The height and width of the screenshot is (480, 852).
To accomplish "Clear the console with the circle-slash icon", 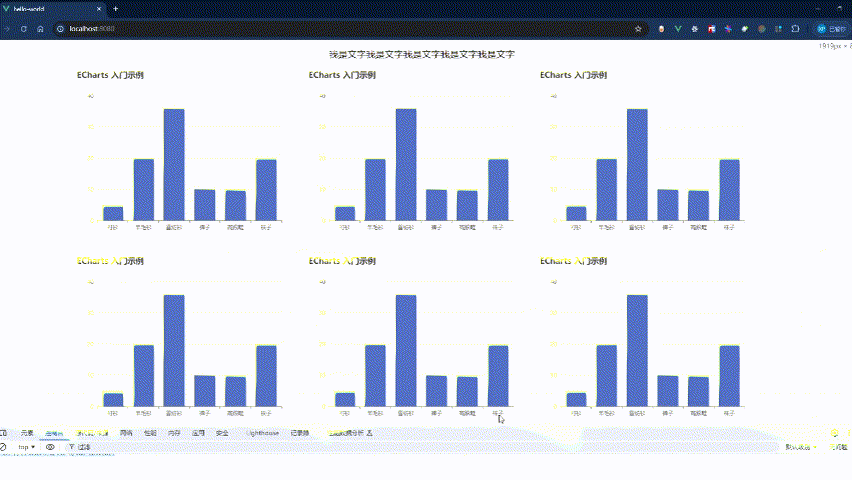I will pyautogui.click(x=3, y=447).
